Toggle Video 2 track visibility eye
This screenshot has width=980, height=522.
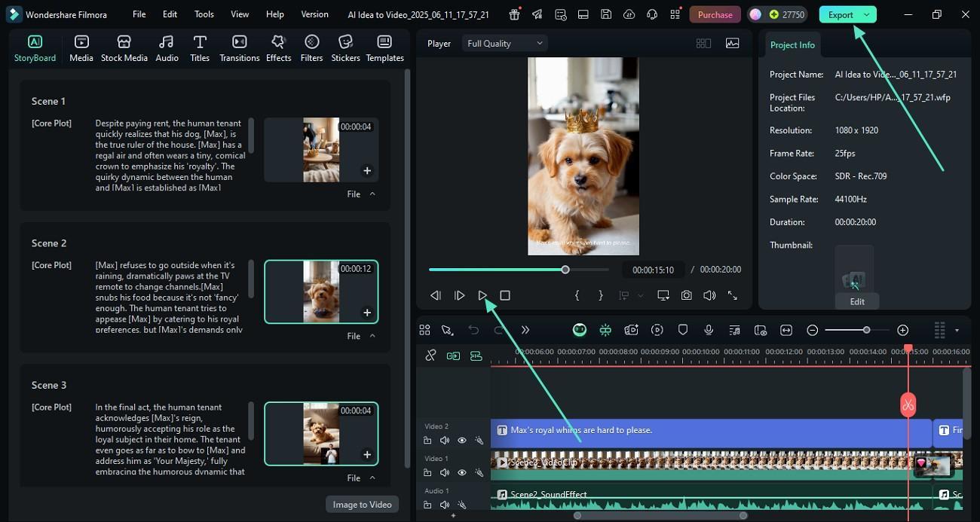click(462, 441)
